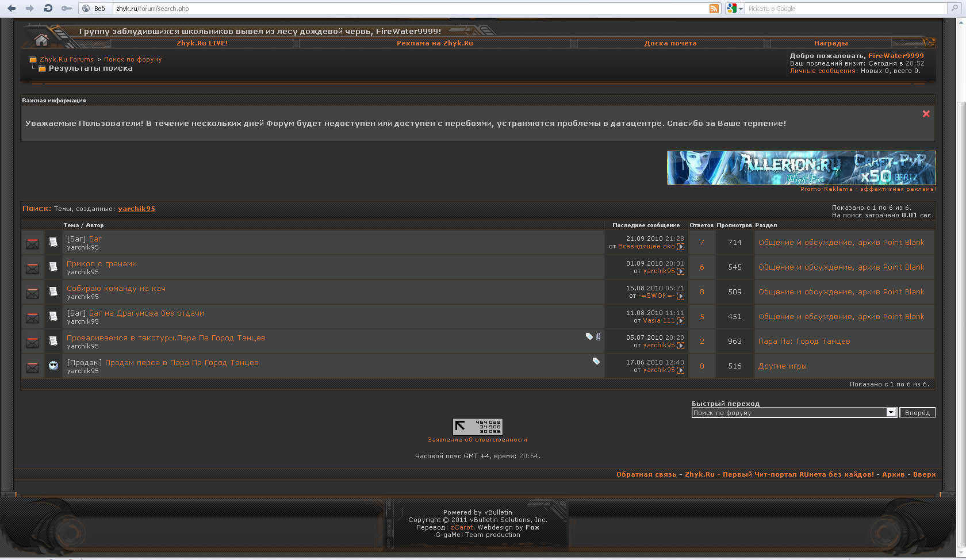Click the paperclip attachment icon on Проваливаемся thread

pos(599,336)
